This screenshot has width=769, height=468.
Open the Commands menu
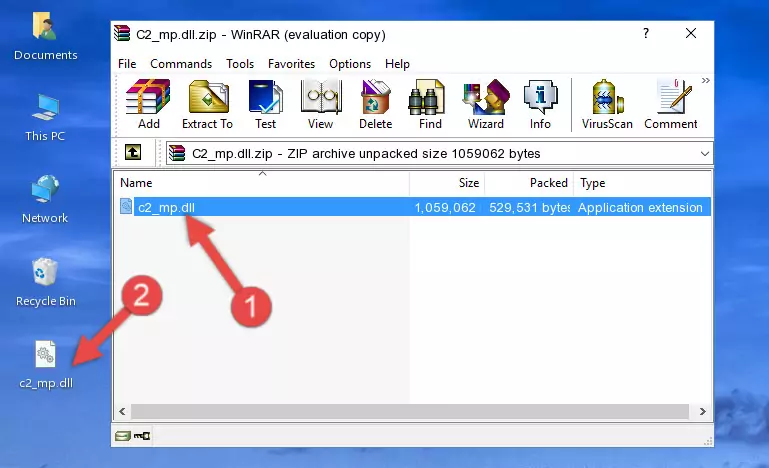pos(181,64)
